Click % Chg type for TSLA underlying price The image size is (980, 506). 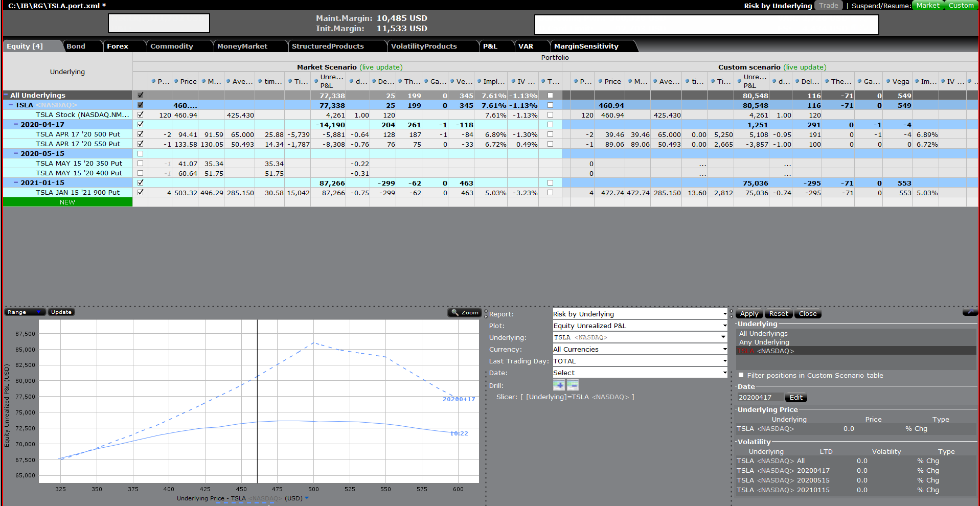point(916,428)
